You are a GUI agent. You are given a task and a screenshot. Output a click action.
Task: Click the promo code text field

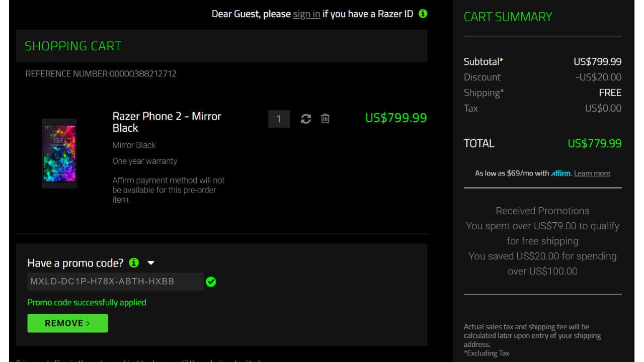(115, 282)
